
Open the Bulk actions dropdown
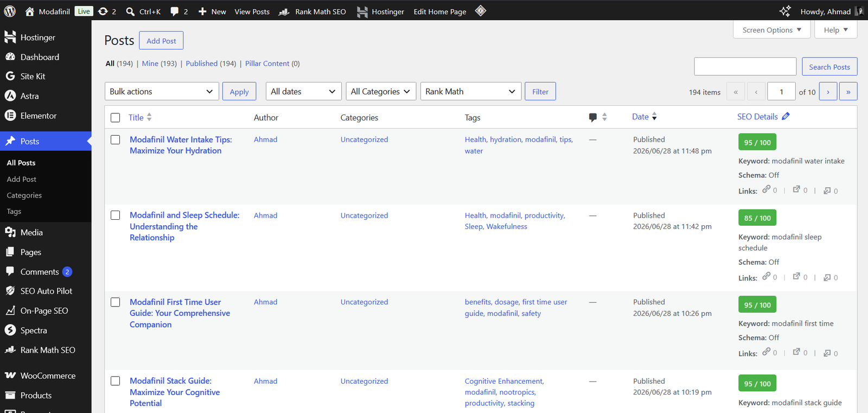(162, 91)
